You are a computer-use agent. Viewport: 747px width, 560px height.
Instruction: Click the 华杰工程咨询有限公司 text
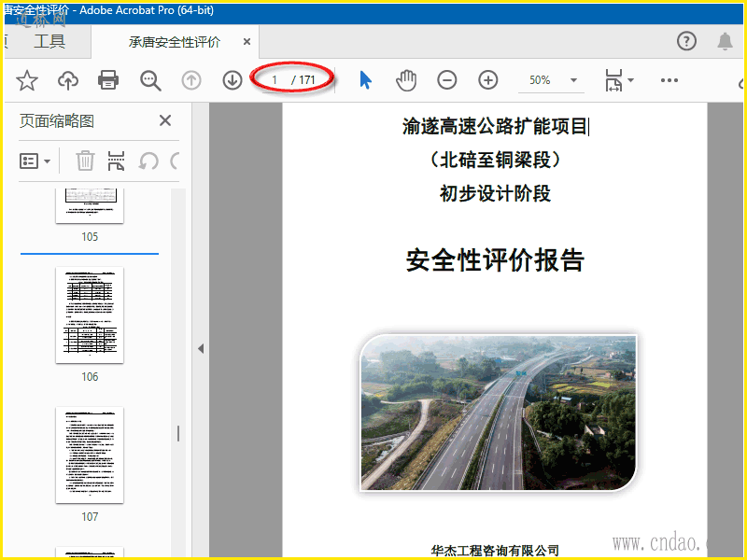pyautogui.click(x=495, y=551)
